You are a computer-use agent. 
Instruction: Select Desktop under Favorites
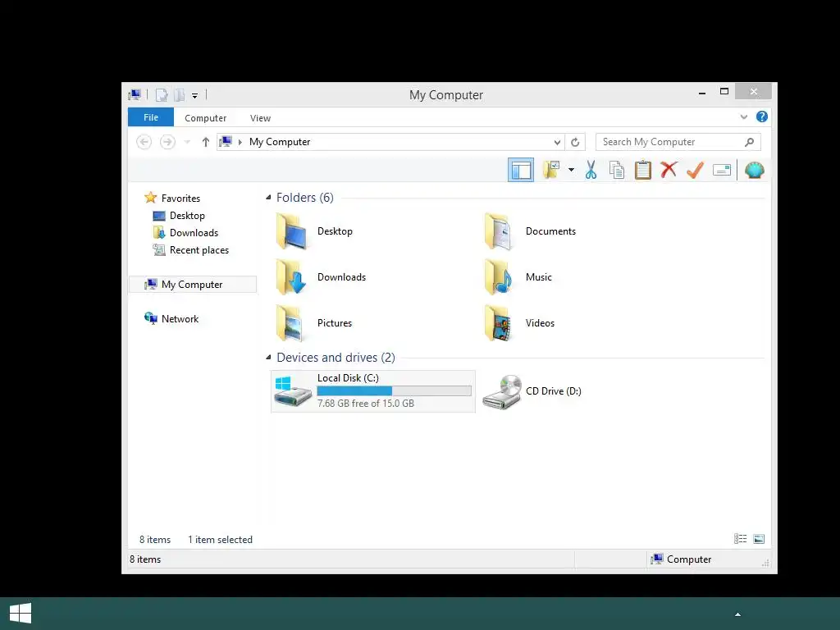(187, 216)
